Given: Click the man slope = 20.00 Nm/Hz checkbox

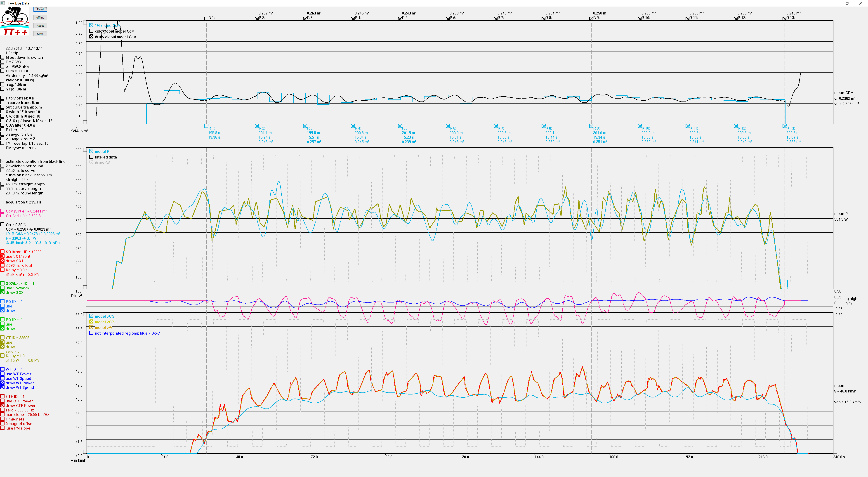Looking at the screenshot, I should (2, 415).
